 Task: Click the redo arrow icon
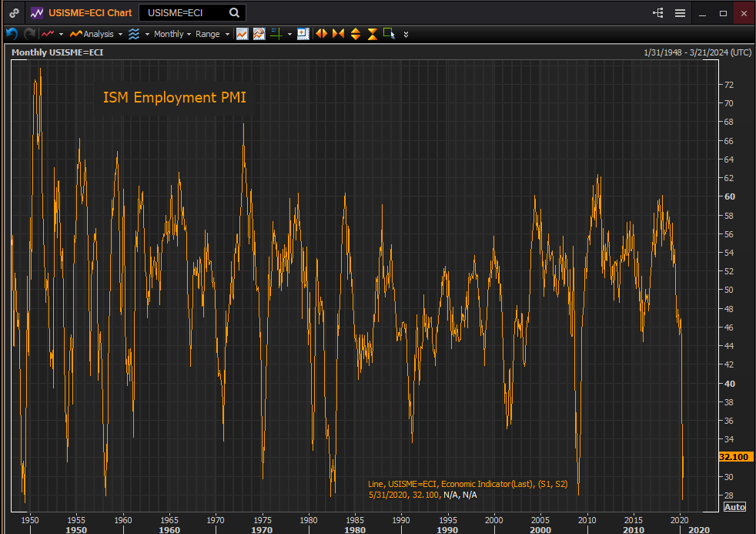coord(30,34)
